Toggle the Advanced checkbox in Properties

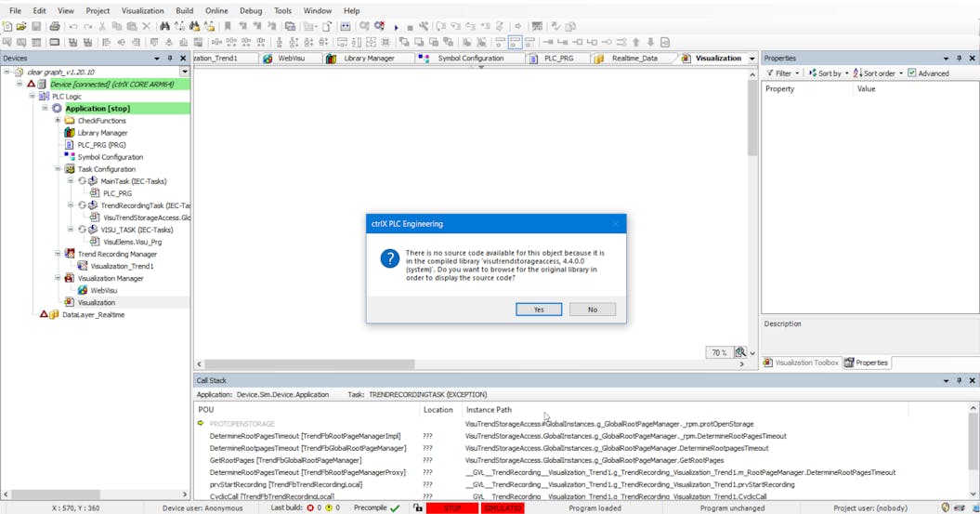912,73
